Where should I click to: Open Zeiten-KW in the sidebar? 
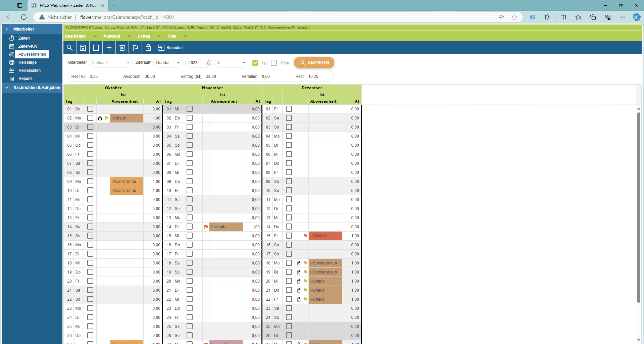(28, 46)
